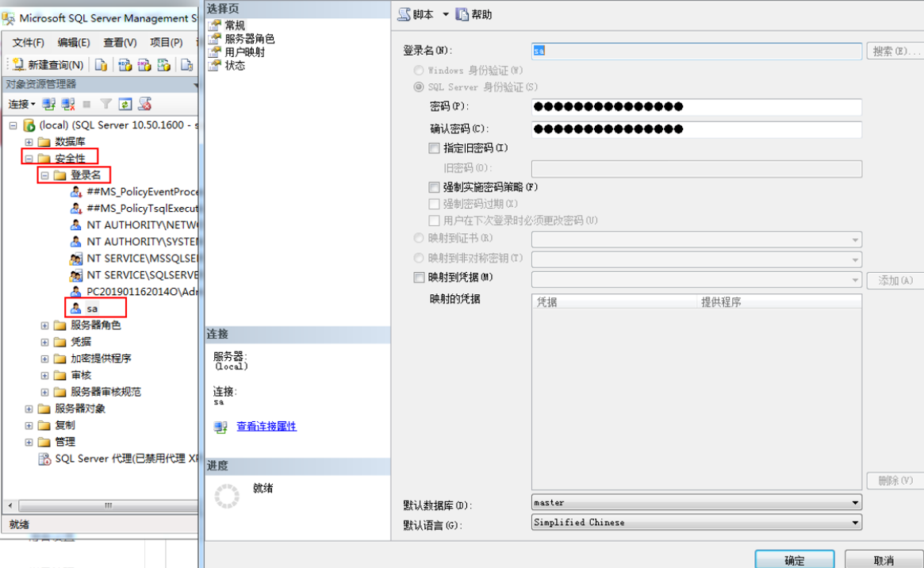Click the script with red X icon
The height and width of the screenshot is (568, 924).
[x=145, y=104]
